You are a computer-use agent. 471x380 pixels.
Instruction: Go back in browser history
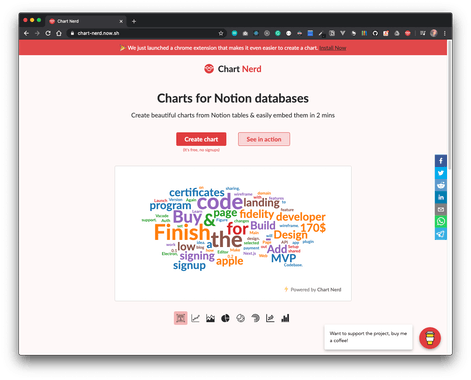[x=26, y=33]
